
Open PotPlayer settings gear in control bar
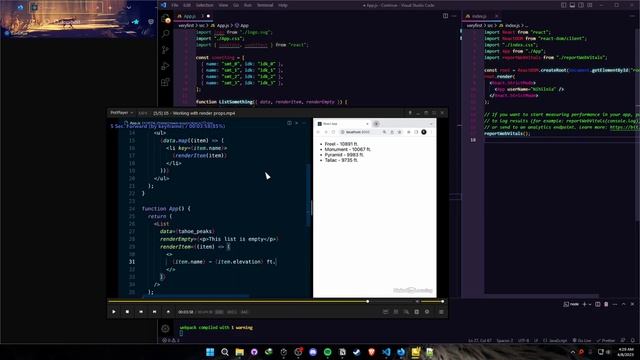(427, 312)
